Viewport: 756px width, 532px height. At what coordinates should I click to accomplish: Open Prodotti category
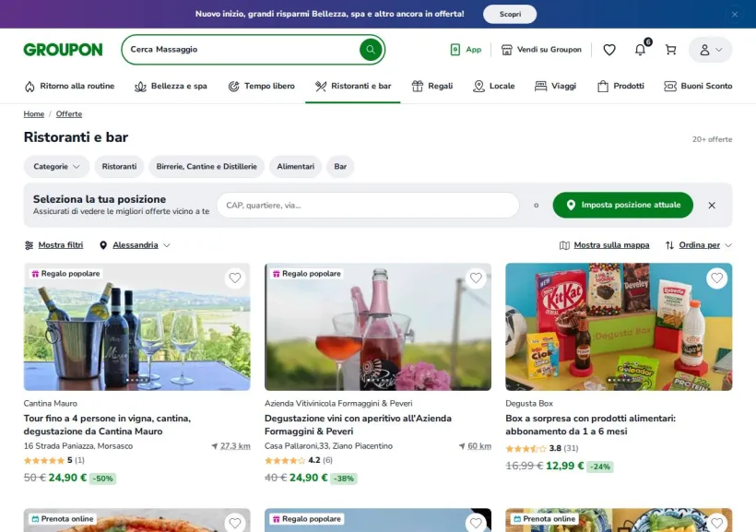coord(620,87)
